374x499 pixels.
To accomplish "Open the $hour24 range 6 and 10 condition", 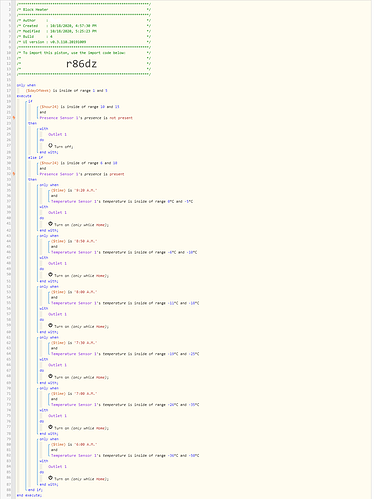I will [x=78, y=163].
